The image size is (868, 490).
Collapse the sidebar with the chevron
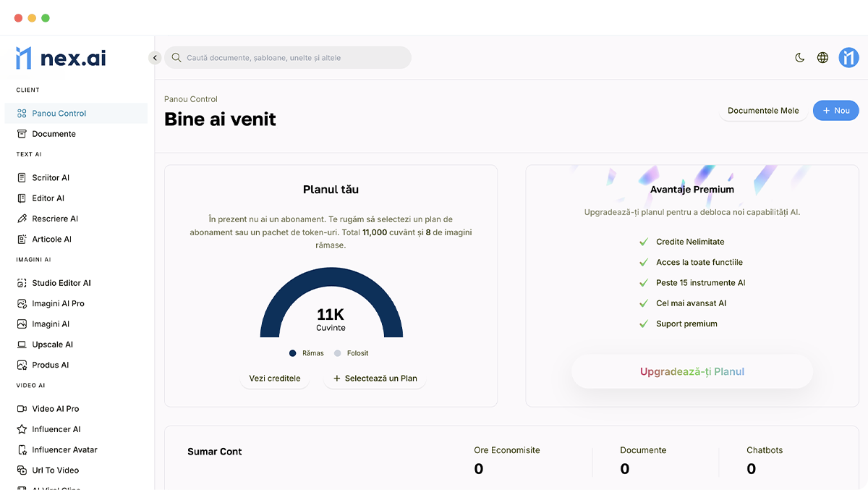pos(155,57)
